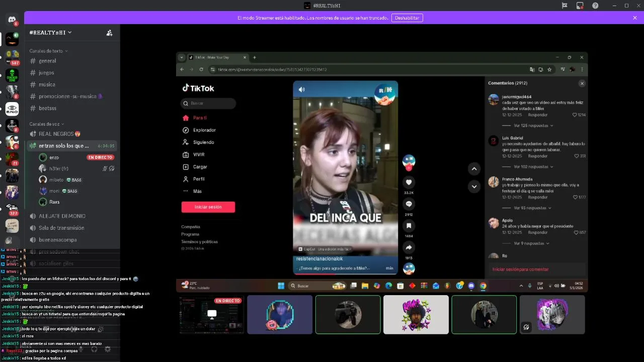This screenshot has width=644, height=362.
Task: Open Discord inbox icon in title bar
Action: tap(580, 6)
